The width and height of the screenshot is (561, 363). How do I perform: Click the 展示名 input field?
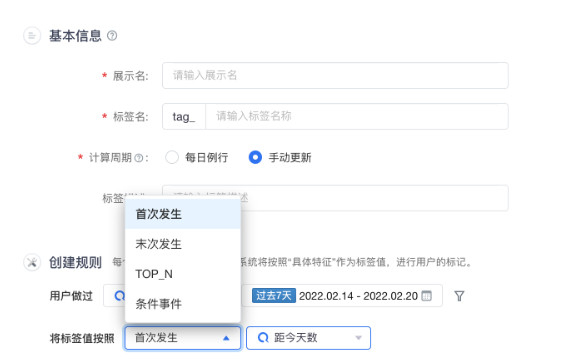pyautogui.click(x=335, y=75)
